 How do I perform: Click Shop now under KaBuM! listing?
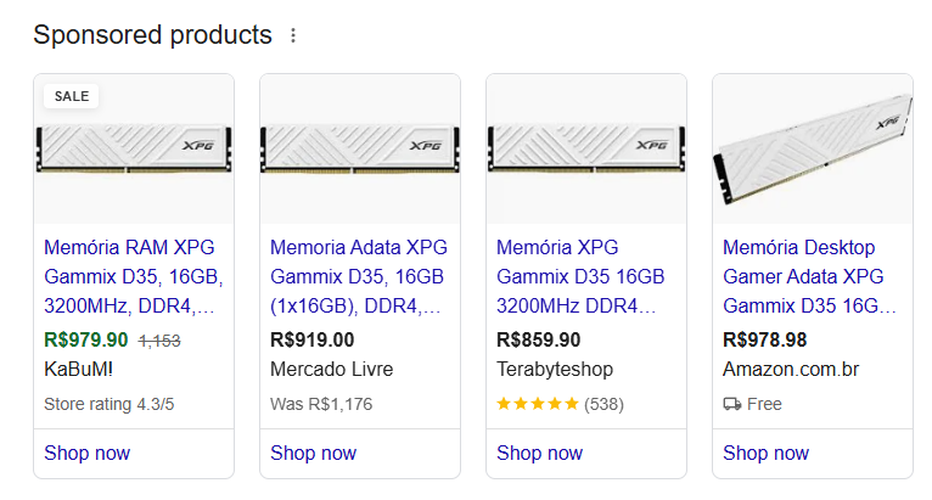87,453
